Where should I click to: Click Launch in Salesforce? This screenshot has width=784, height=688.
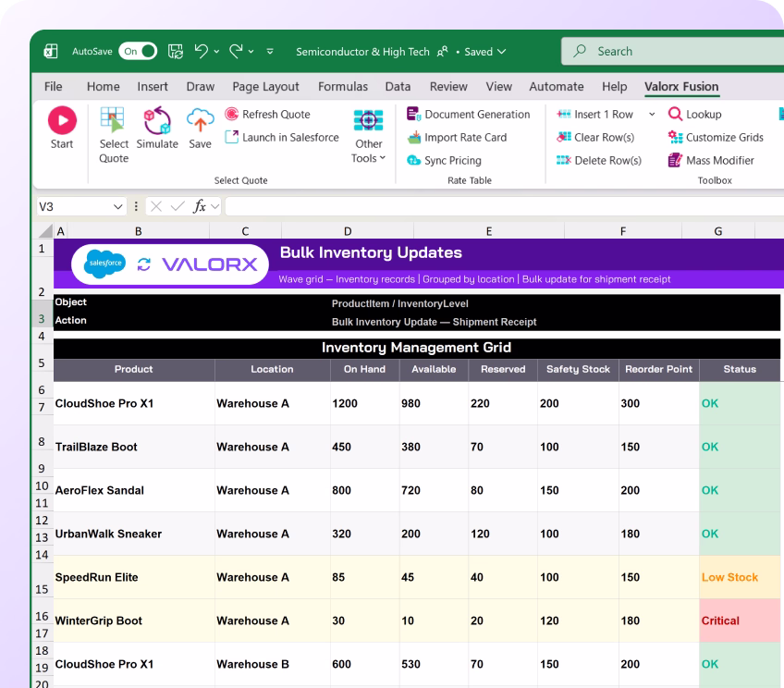(282, 137)
